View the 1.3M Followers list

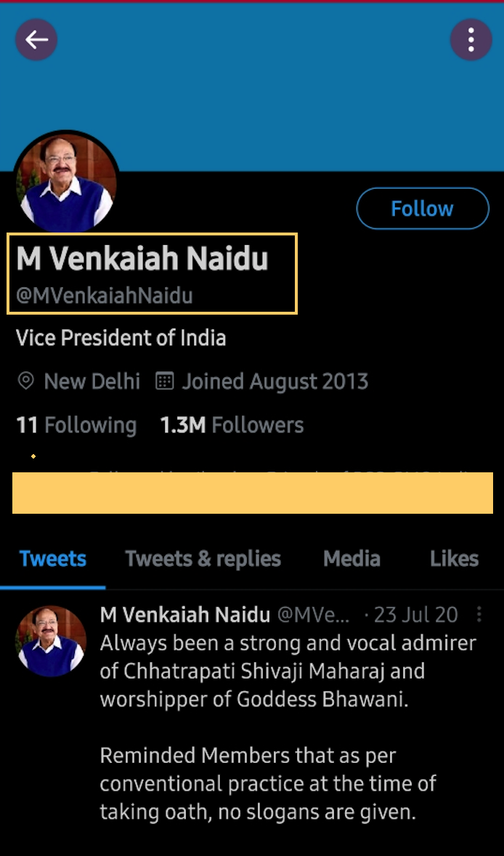click(x=232, y=425)
